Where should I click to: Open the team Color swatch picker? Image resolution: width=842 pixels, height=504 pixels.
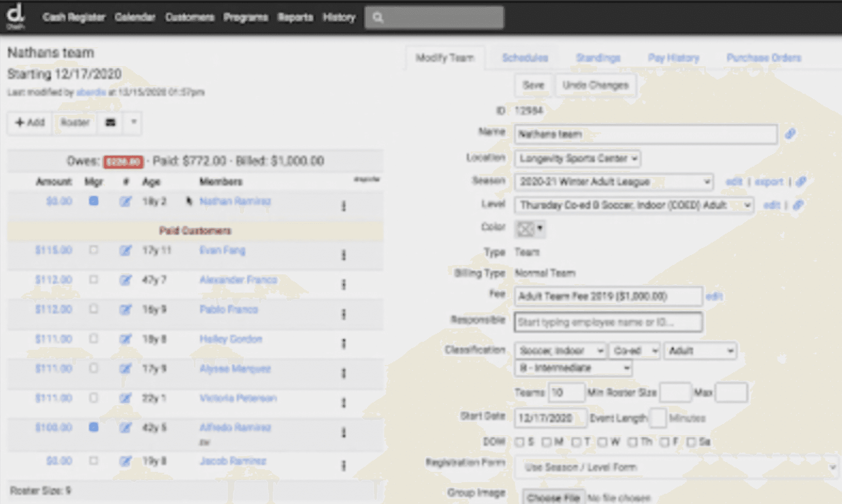(530, 229)
